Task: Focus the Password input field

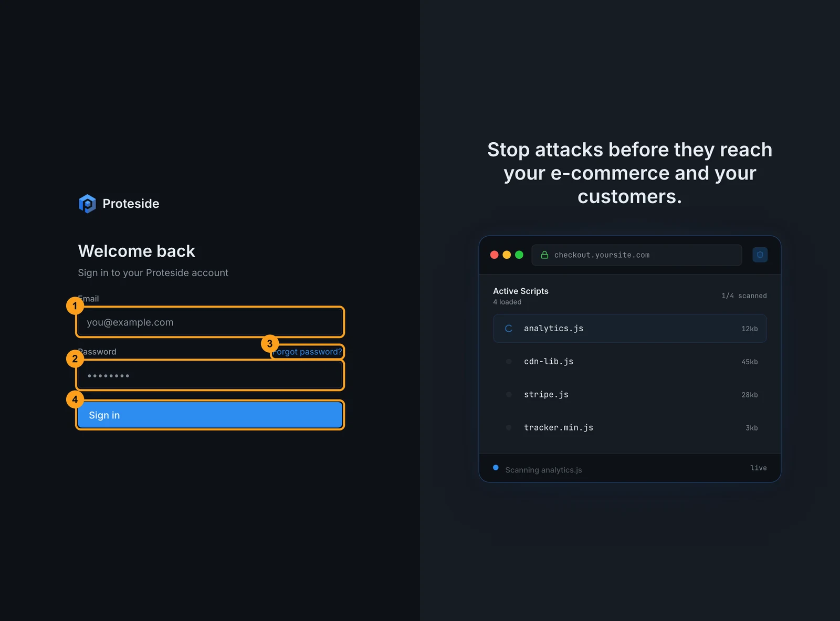Action: click(210, 375)
